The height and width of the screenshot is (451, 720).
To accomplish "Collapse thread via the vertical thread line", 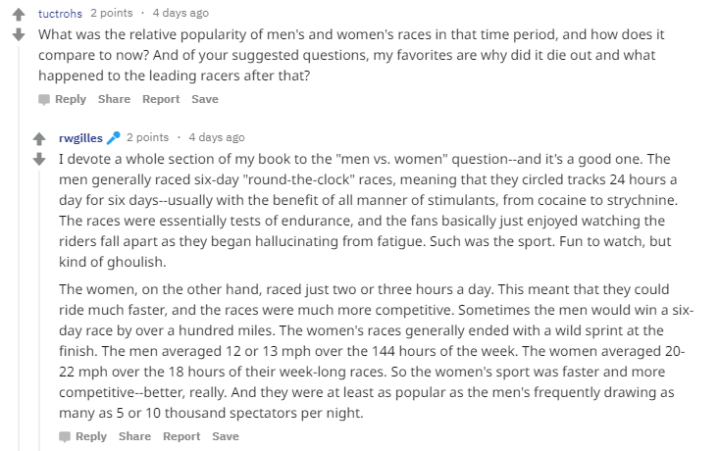I will click(17, 250).
